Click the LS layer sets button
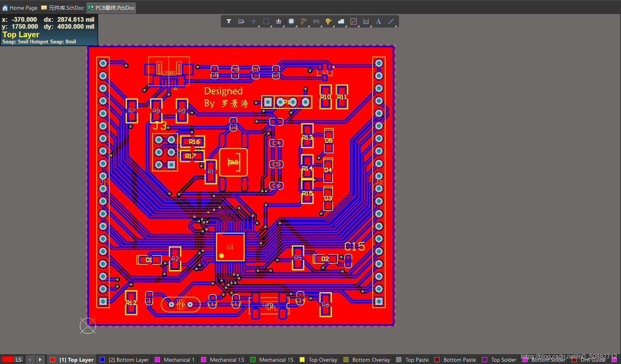Image resolution: width=621 pixels, height=364 pixels. (x=18, y=359)
